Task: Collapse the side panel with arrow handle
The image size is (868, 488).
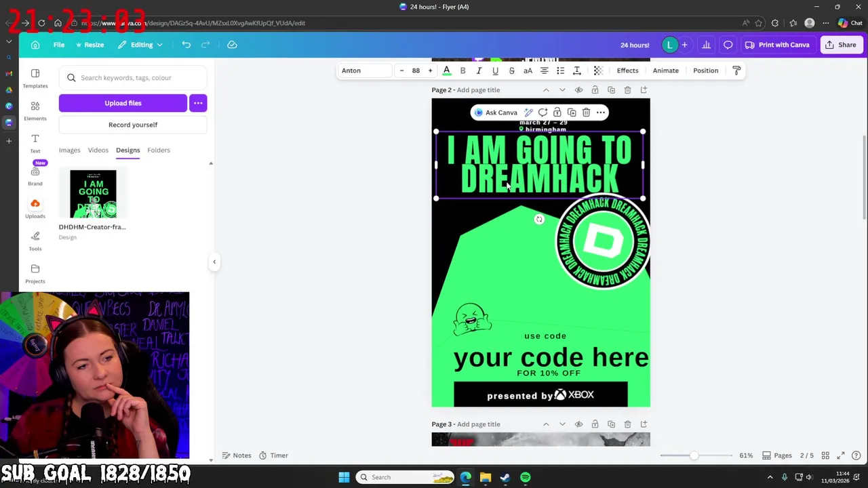Action: coord(214,262)
